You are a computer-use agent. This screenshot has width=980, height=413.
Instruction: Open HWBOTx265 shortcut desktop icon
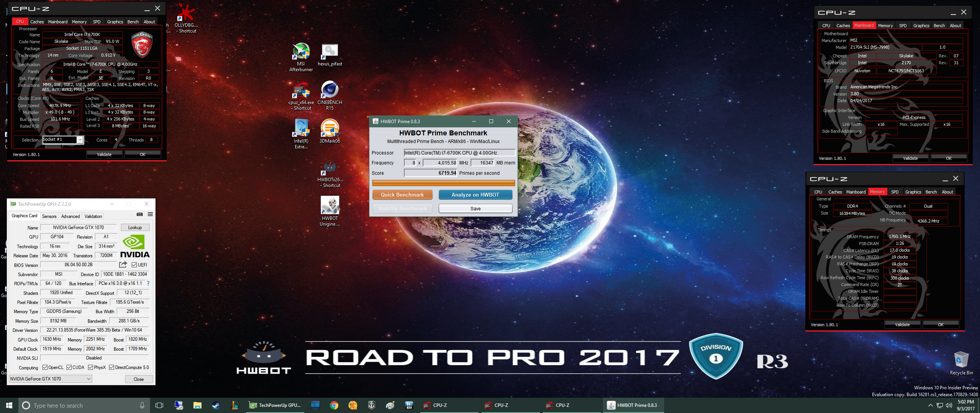point(330,173)
